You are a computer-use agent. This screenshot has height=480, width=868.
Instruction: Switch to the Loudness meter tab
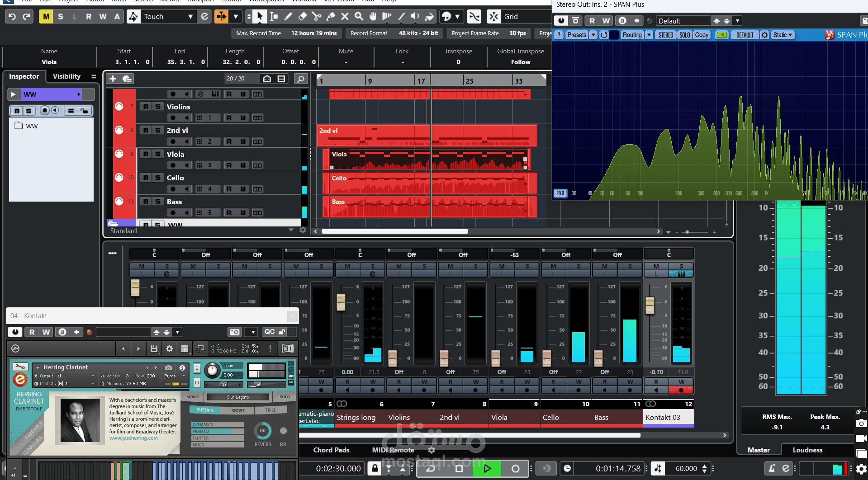click(807, 450)
